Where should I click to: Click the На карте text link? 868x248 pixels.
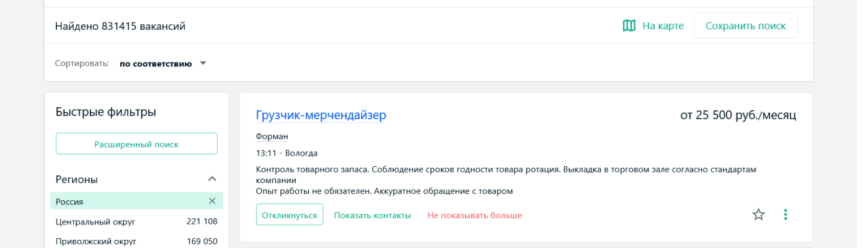point(663,25)
